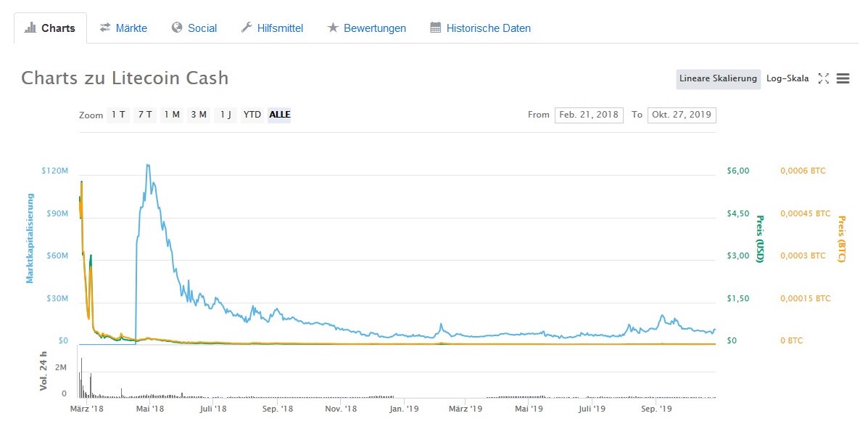The height and width of the screenshot is (421, 868).
Task: Select the ALLE zoom range
Action: point(280,115)
